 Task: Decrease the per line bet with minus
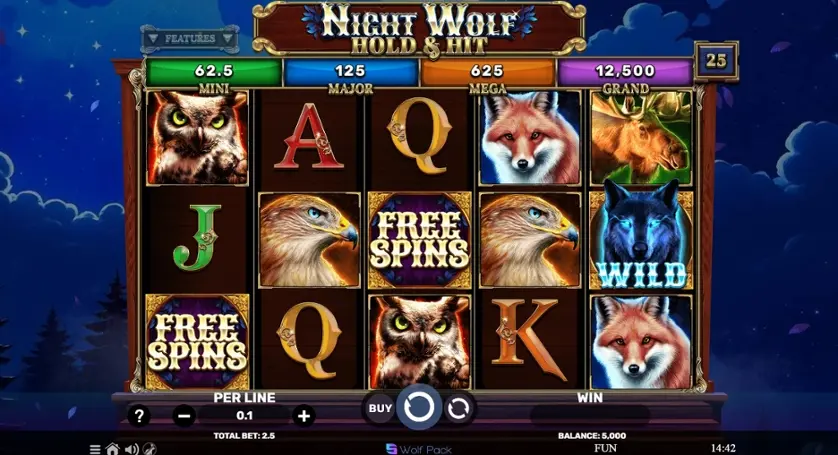pyautogui.click(x=184, y=415)
